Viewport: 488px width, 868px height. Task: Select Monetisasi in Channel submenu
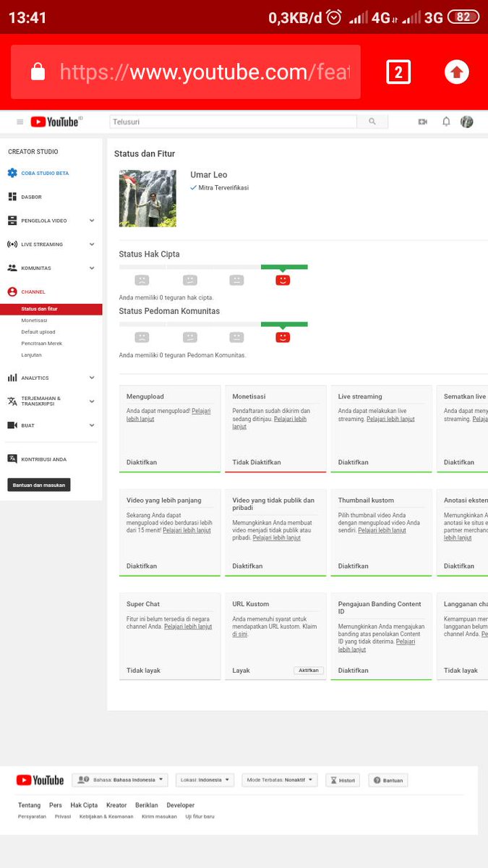(35, 320)
